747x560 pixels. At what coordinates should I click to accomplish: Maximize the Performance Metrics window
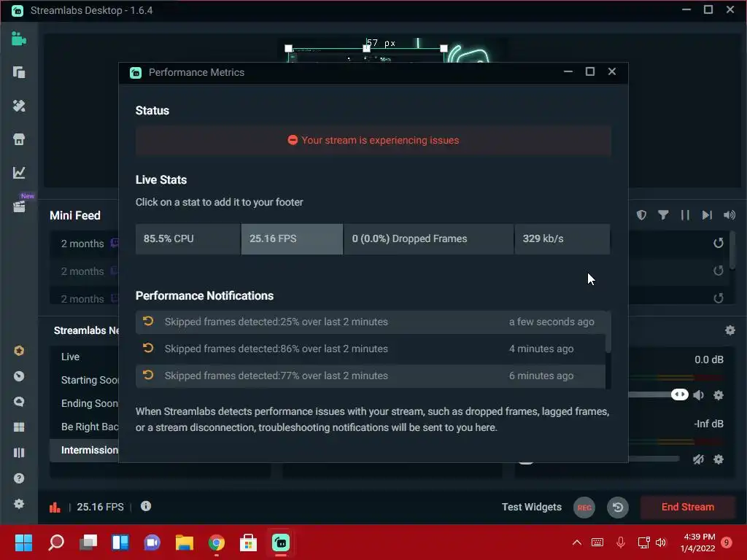[589, 71]
